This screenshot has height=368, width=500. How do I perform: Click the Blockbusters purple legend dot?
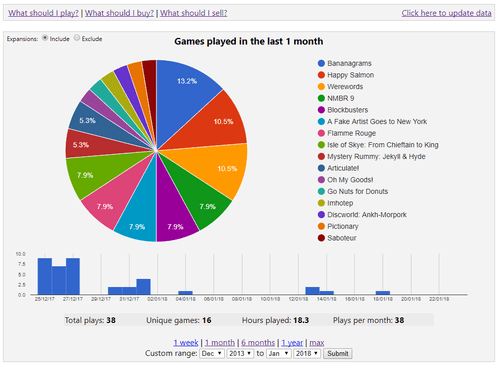[321, 110]
